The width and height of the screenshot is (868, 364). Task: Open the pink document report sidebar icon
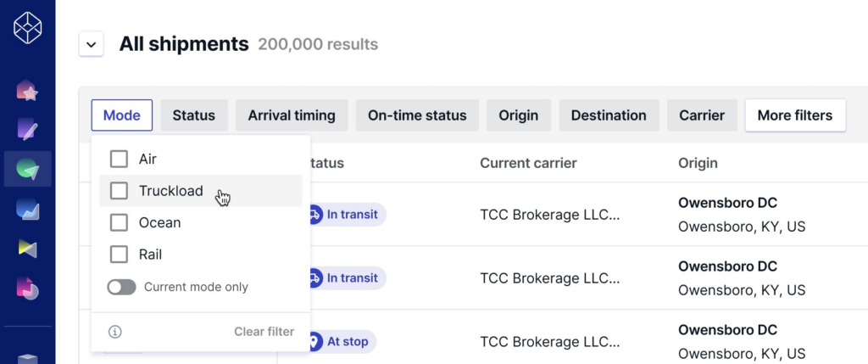(x=28, y=288)
